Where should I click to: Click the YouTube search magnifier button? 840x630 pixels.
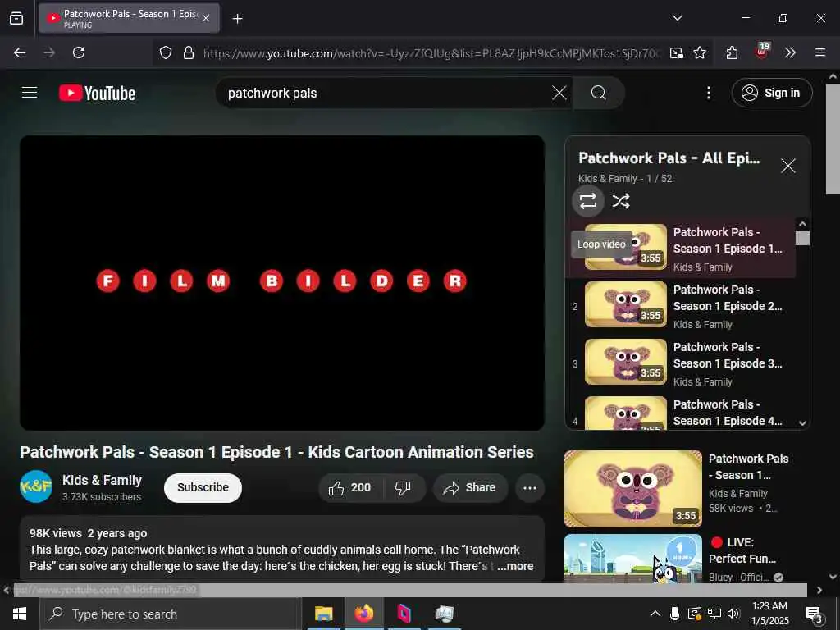(x=598, y=93)
